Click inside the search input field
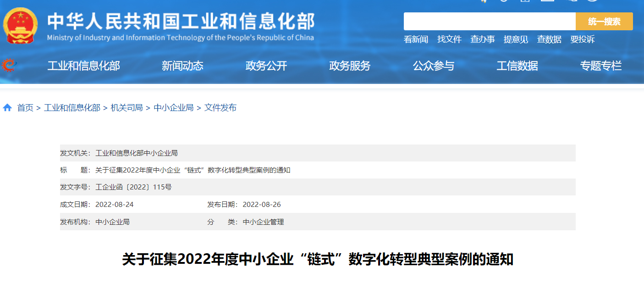 coord(489,22)
